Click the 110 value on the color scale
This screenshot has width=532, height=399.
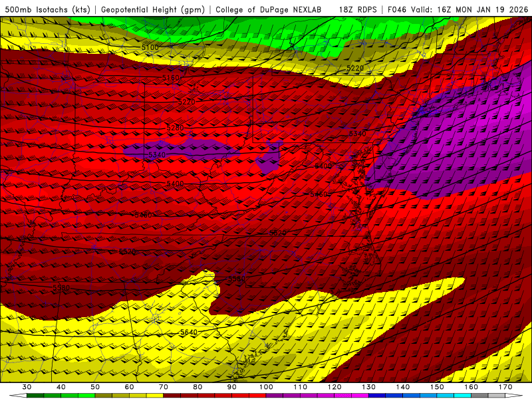point(301,387)
